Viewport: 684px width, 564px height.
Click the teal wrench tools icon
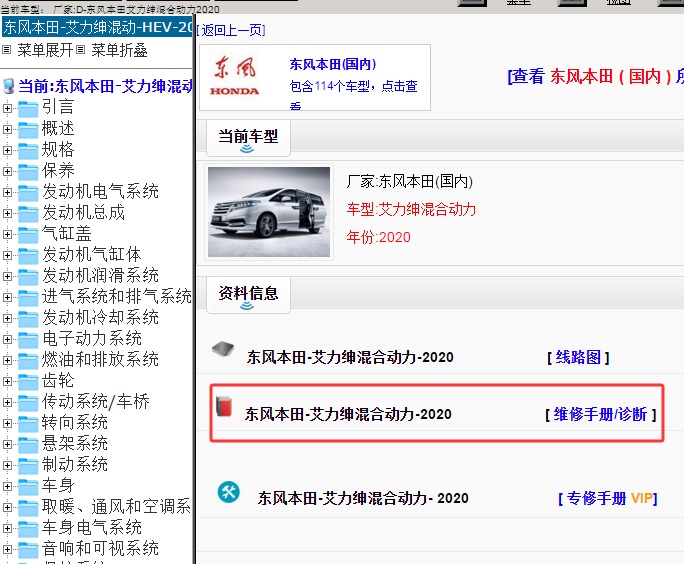[229, 492]
